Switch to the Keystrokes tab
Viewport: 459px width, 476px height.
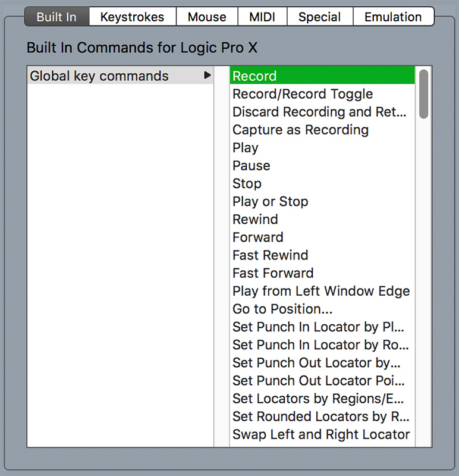(132, 17)
